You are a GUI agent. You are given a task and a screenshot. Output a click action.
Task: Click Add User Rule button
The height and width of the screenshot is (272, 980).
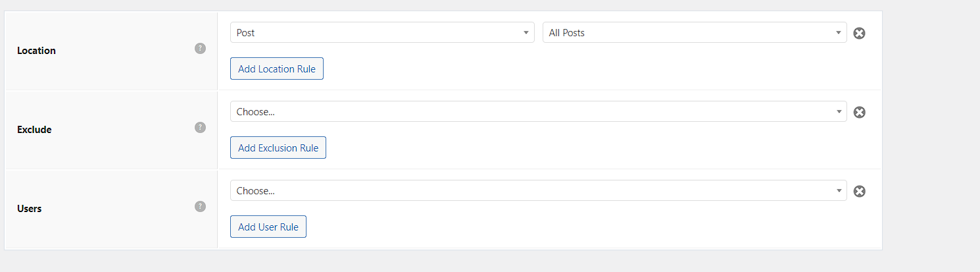268,227
